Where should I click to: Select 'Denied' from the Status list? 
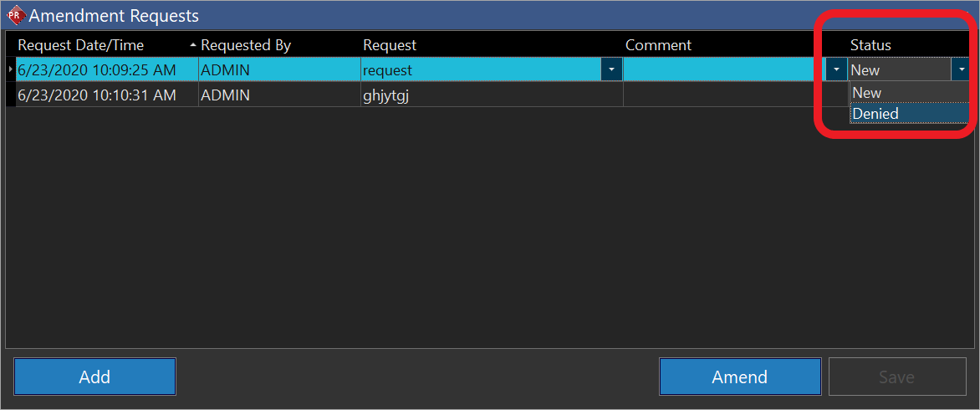(x=875, y=114)
